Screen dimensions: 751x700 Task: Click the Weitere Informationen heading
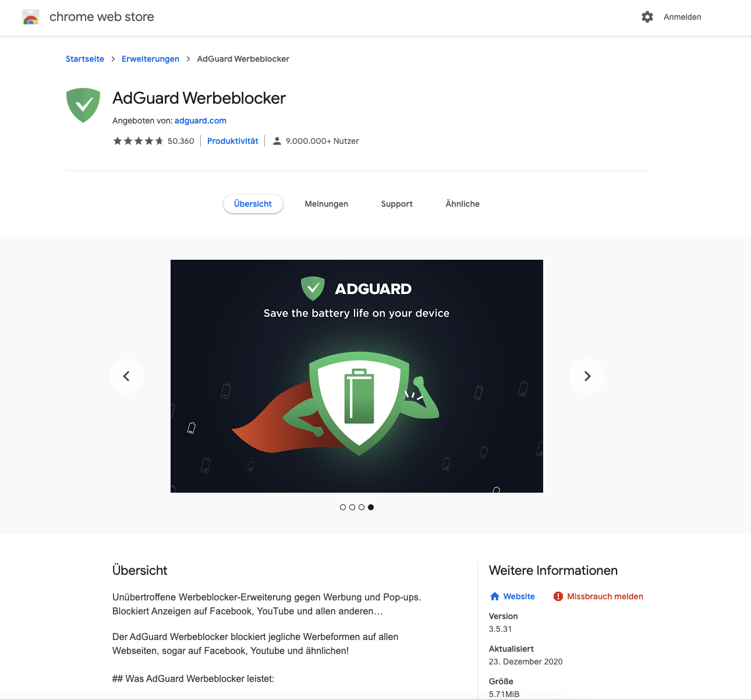pos(553,571)
